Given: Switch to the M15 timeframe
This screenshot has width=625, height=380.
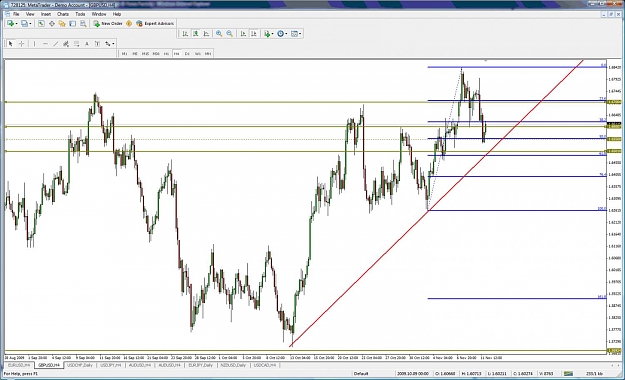Looking at the screenshot, I should pyautogui.click(x=145, y=53).
